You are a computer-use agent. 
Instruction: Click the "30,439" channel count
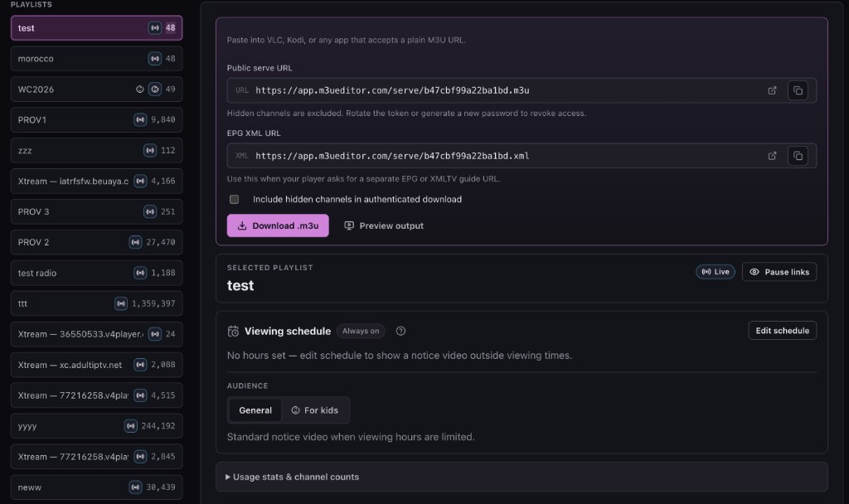161,487
